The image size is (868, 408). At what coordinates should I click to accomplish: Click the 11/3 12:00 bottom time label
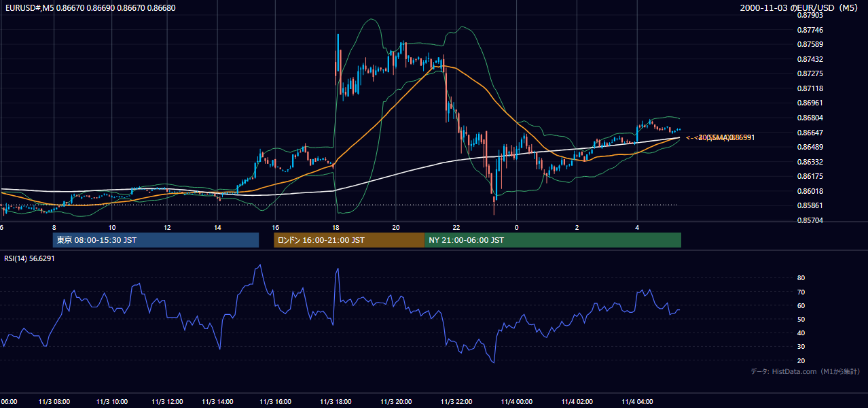pos(167,401)
